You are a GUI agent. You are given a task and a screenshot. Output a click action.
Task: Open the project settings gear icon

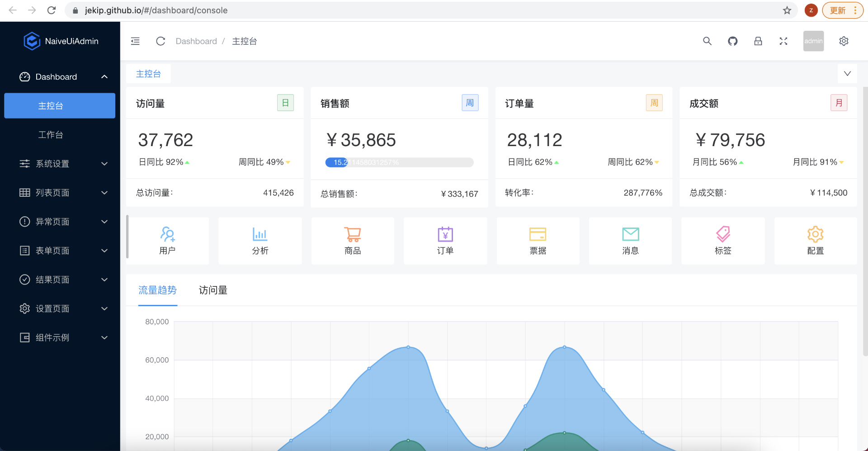click(844, 41)
